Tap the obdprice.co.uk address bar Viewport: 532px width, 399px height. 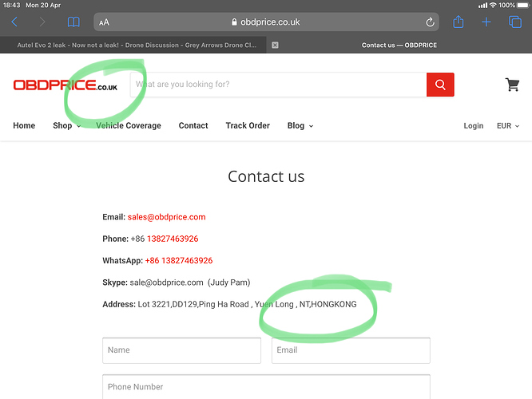[x=266, y=22]
